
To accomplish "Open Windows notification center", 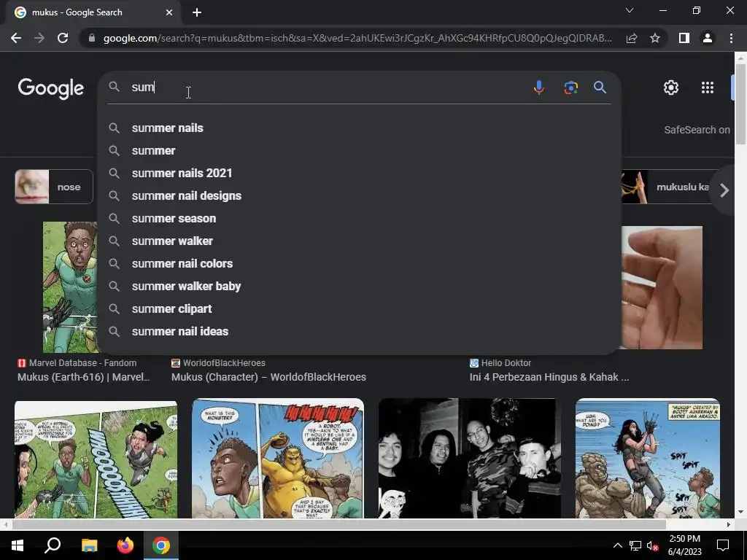I will click(x=723, y=545).
